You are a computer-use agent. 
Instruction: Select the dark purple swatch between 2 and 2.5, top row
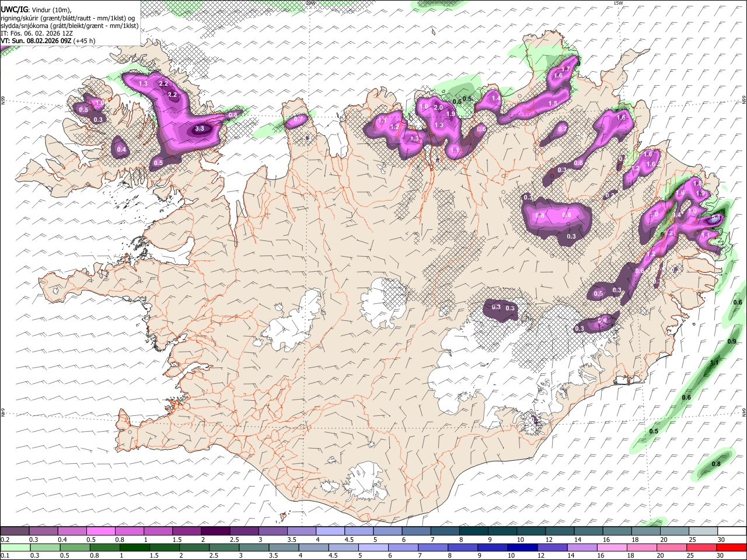pyautogui.click(x=215, y=531)
